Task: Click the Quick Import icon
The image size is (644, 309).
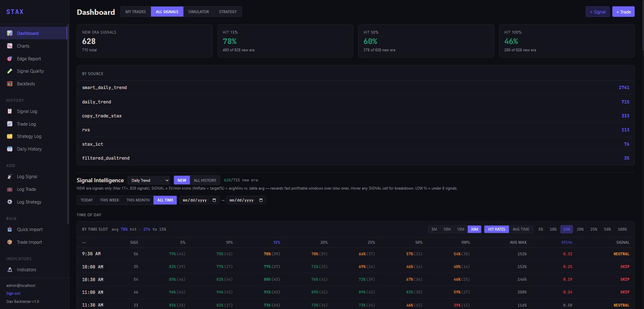Action: pyautogui.click(x=9, y=229)
